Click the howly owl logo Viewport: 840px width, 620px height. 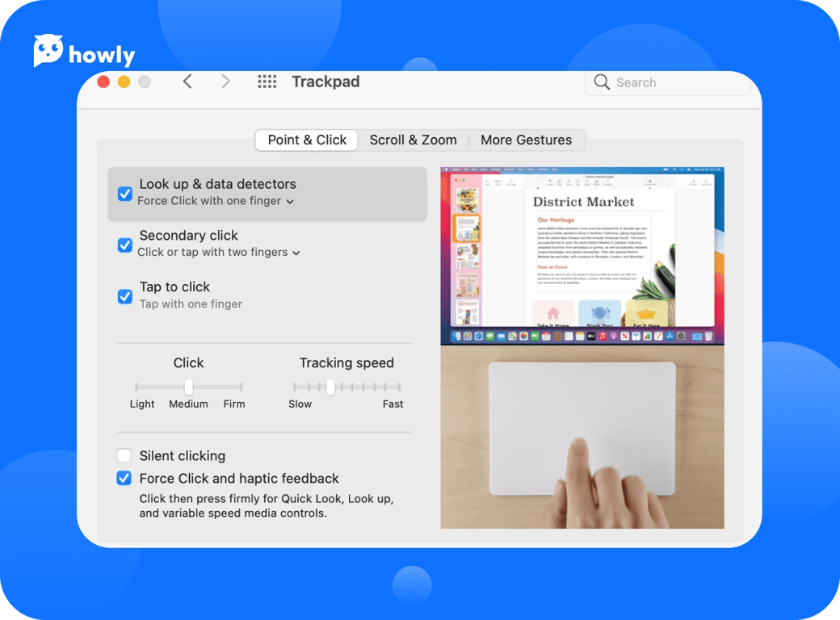click(48, 52)
